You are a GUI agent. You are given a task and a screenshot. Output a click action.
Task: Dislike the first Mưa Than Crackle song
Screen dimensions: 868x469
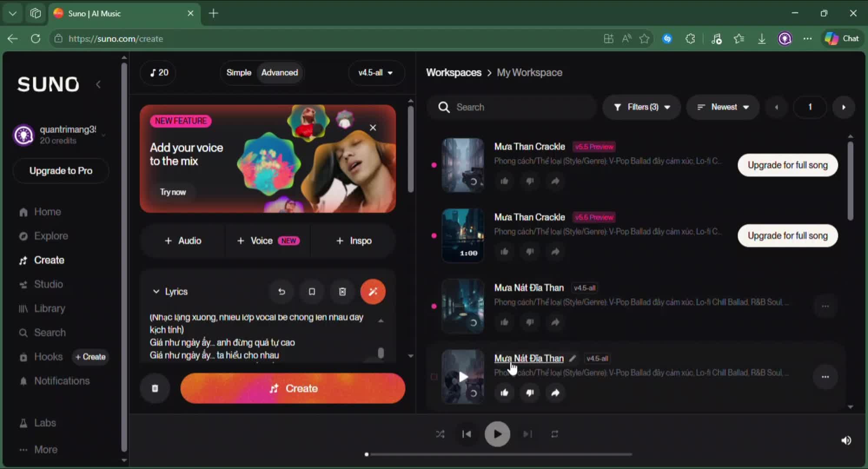coord(530,181)
